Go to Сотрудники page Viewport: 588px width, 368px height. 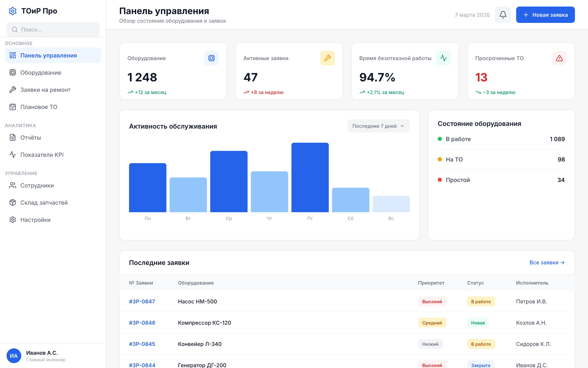pyautogui.click(x=53, y=185)
